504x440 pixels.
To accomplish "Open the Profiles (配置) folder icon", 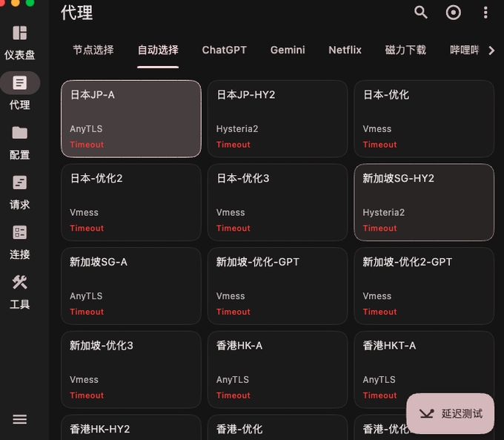I will (x=19, y=133).
